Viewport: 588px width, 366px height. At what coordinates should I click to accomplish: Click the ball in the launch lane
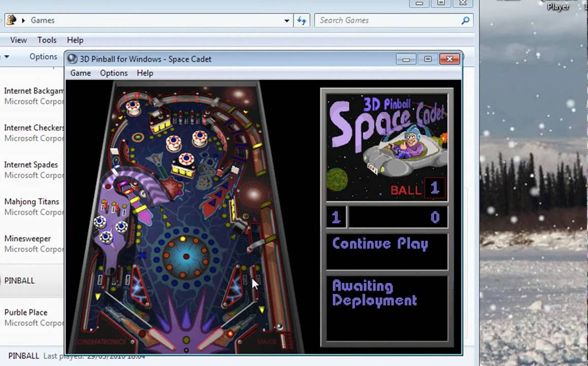pyautogui.click(x=280, y=327)
